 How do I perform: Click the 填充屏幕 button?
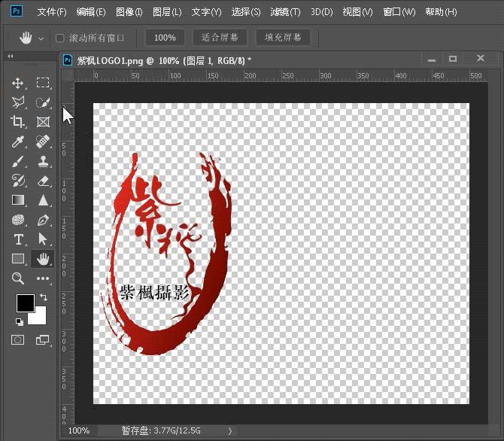[283, 38]
